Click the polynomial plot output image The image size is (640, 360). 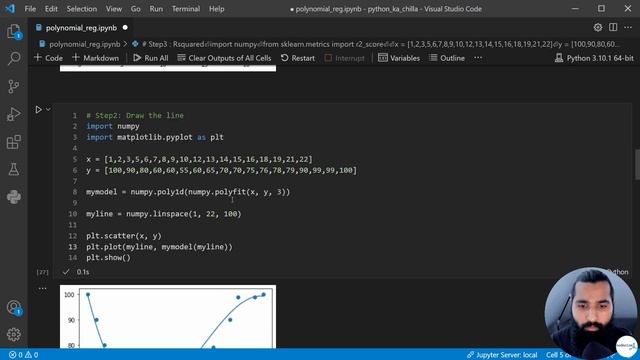point(168,316)
